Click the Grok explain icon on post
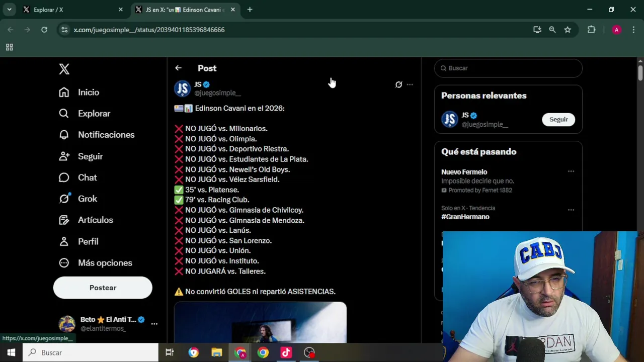The height and width of the screenshot is (362, 644). 398,84
